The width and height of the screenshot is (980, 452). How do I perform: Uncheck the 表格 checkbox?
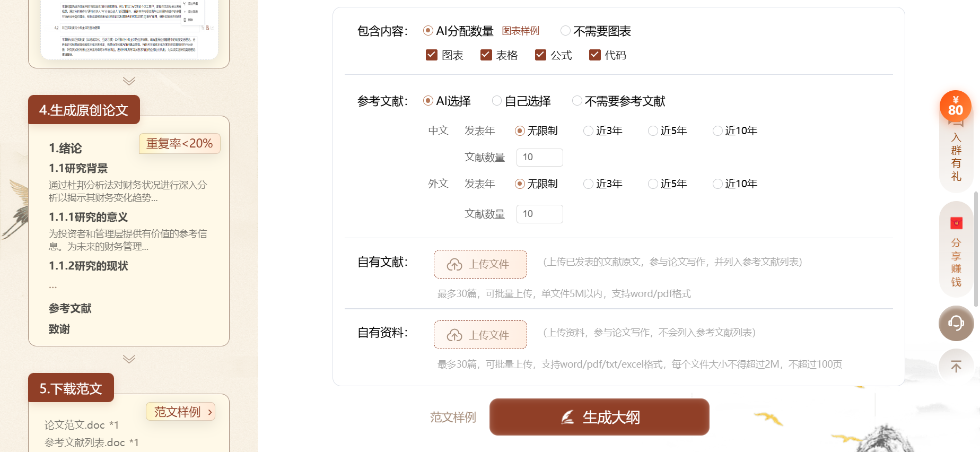(486, 55)
